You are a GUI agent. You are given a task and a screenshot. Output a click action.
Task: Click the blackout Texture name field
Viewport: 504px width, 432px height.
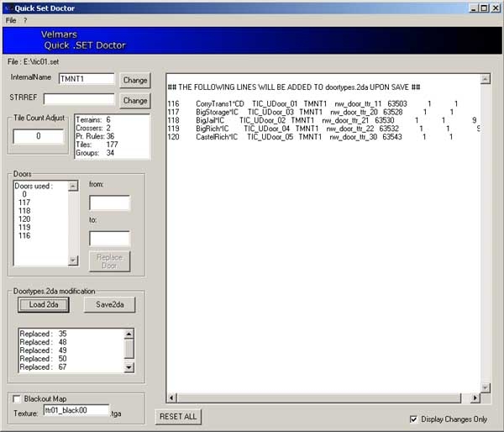pyautogui.click(x=76, y=410)
